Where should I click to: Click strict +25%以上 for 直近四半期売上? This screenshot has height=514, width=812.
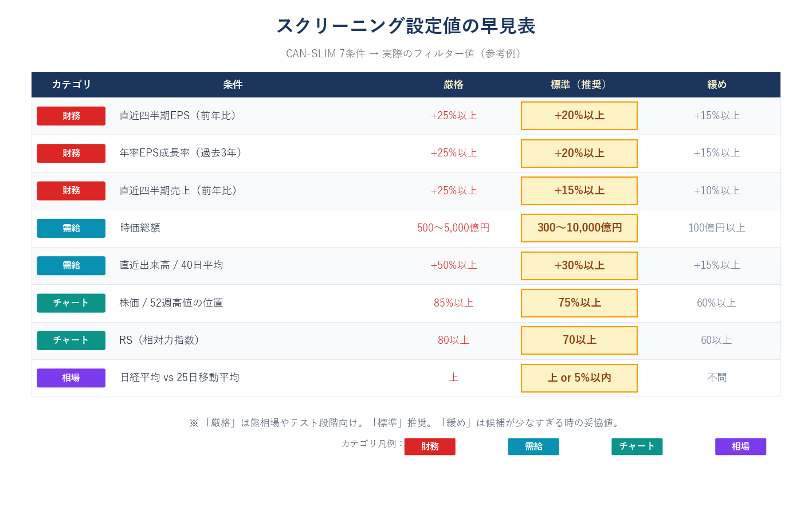coord(453,190)
